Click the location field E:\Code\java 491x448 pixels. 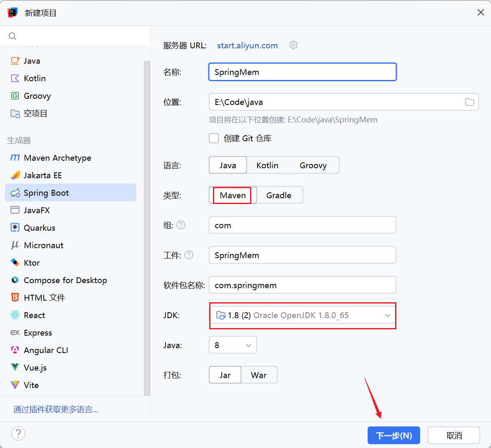tap(343, 102)
